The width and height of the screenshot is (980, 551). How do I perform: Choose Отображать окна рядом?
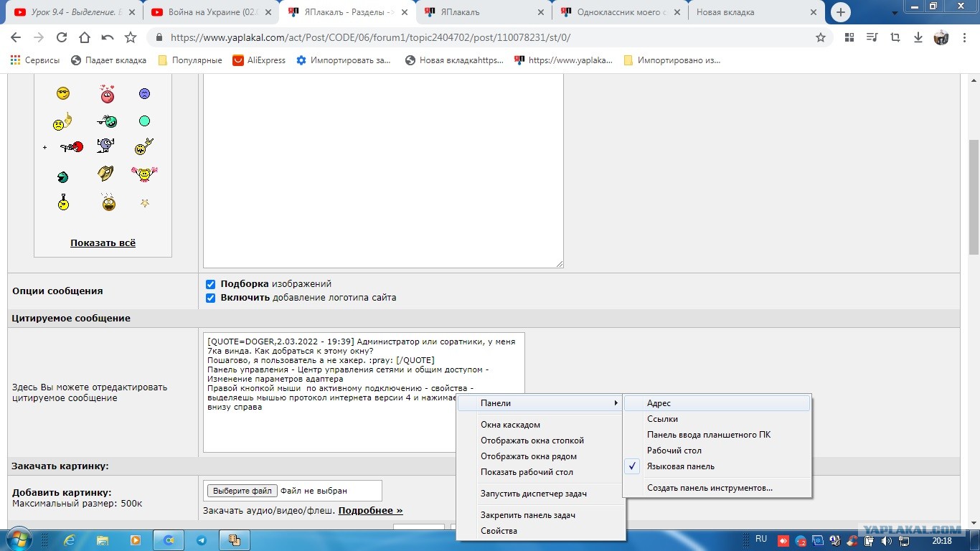tap(541, 456)
